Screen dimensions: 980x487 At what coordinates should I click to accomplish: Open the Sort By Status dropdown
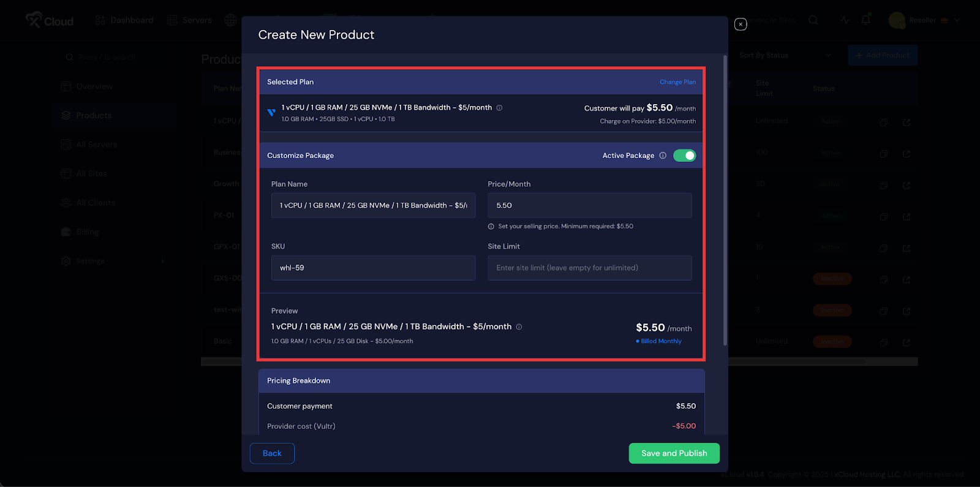click(785, 55)
